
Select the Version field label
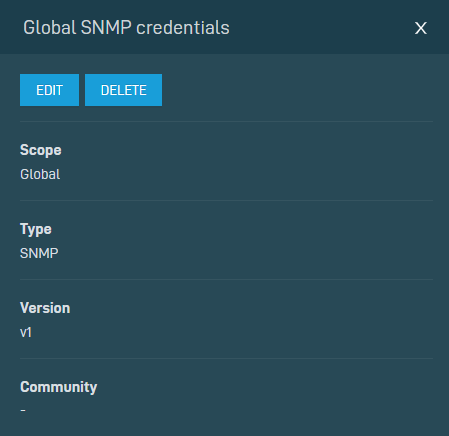point(45,308)
